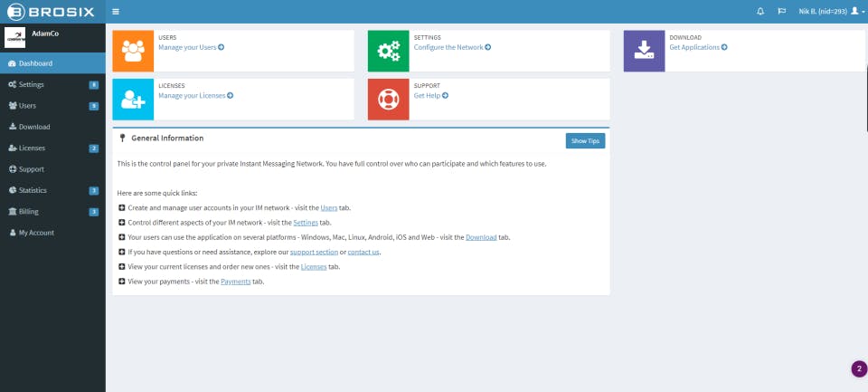Open Settings in the sidebar

(x=52, y=85)
